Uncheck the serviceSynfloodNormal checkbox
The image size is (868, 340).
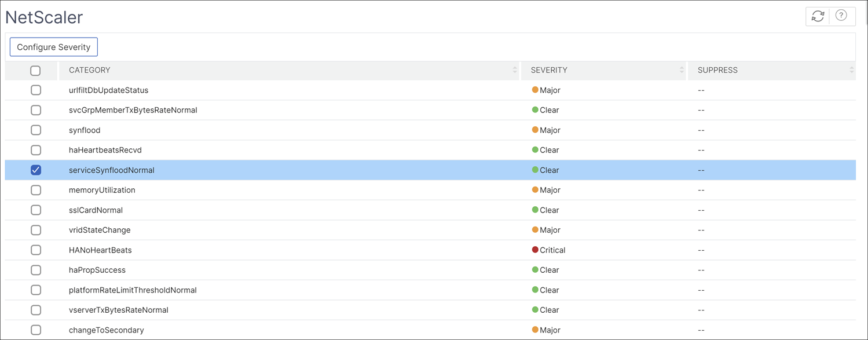36,170
